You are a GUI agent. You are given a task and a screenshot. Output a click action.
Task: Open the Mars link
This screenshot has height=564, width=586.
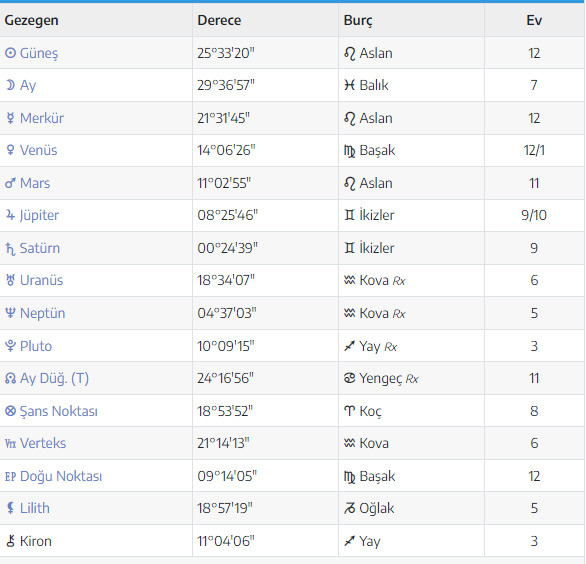pos(35,183)
